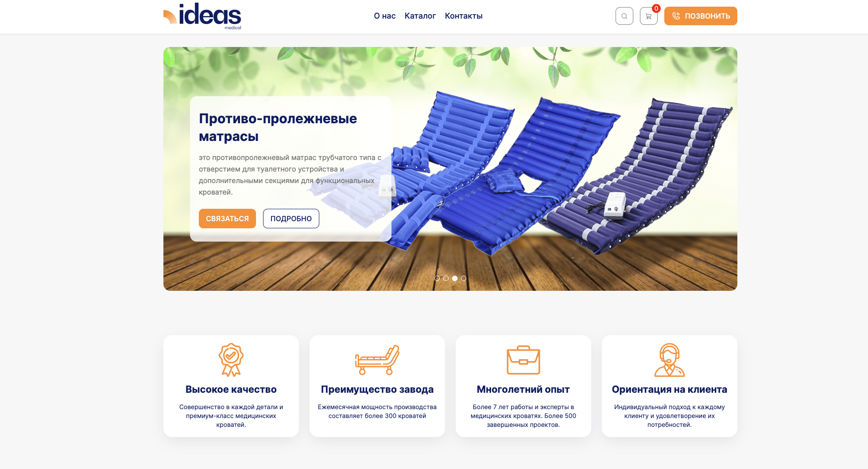
Task: Open the О нас menu item
Action: (385, 16)
